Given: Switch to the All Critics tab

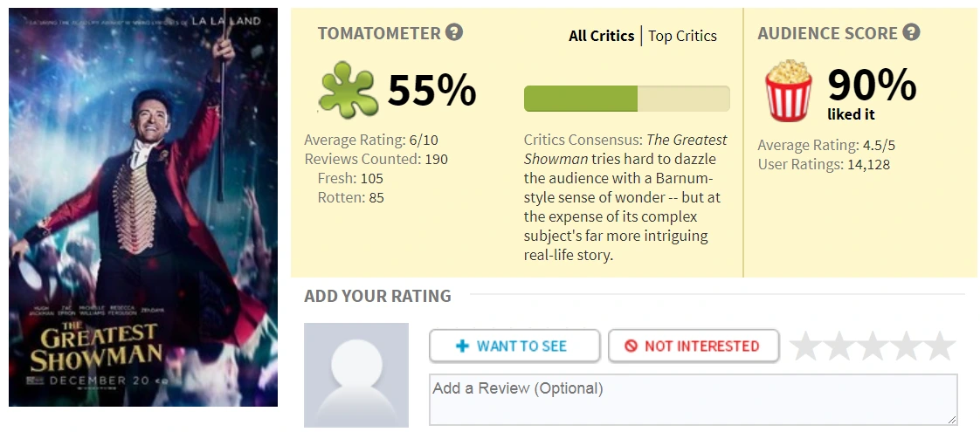Looking at the screenshot, I should tap(601, 36).
